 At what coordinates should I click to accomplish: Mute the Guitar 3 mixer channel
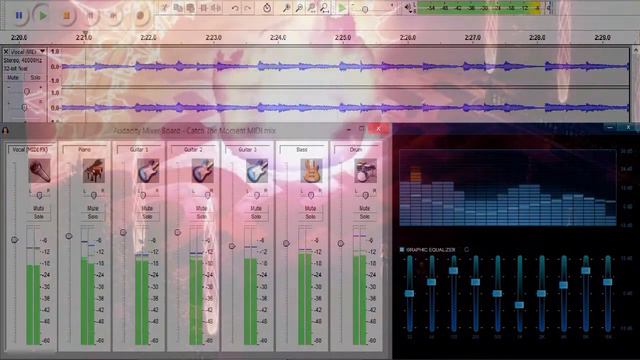coord(256,208)
